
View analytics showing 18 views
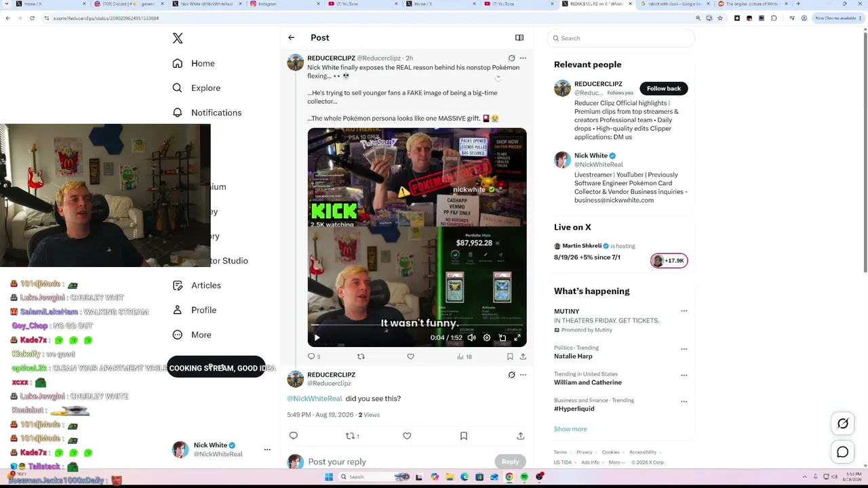[x=465, y=357]
